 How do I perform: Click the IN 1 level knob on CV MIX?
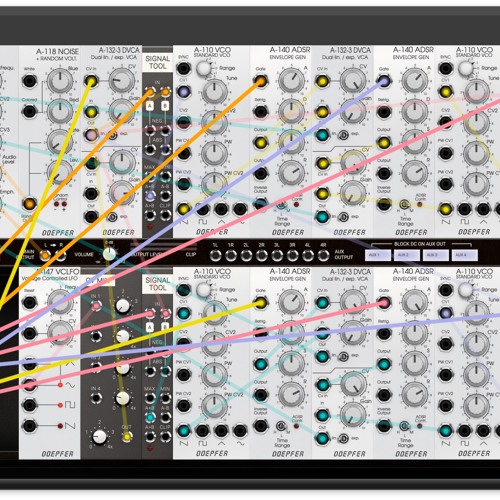click(x=123, y=306)
